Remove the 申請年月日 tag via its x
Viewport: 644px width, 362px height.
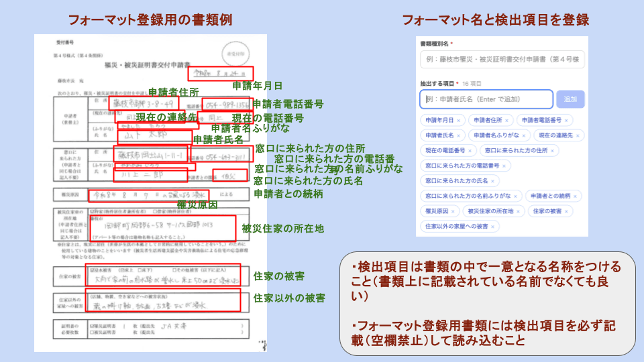click(458, 121)
